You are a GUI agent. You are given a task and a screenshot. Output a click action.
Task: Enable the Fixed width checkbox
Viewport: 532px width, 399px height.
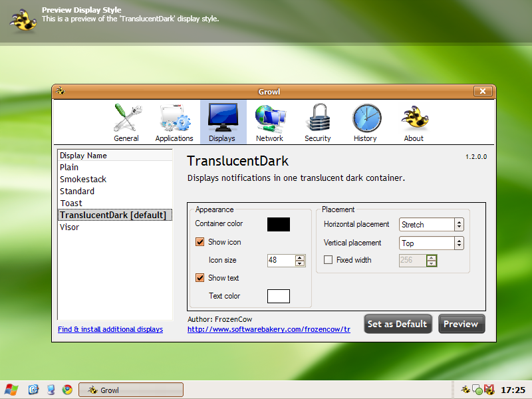tap(328, 260)
